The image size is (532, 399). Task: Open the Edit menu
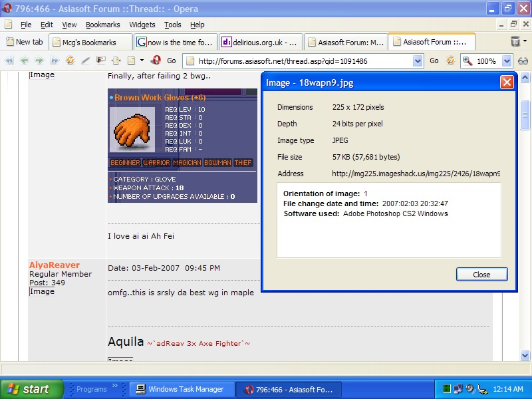pyautogui.click(x=47, y=25)
